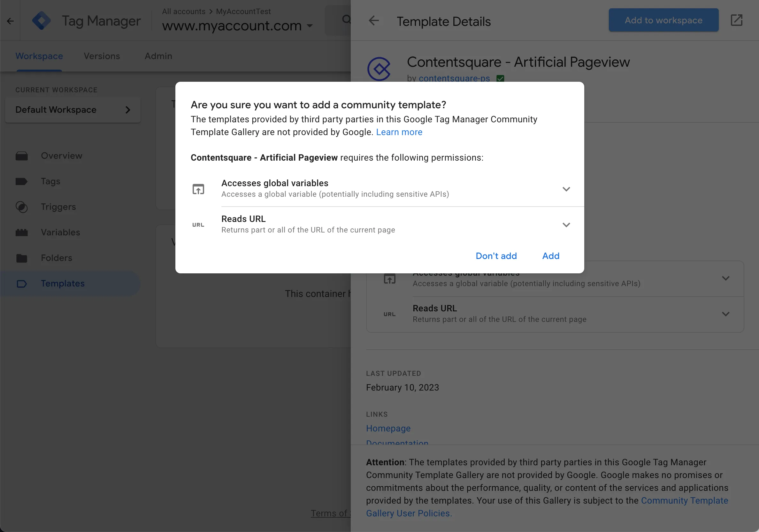Click the Overview sidebar icon
This screenshot has height=532, width=759.
(x=21, y=156)
